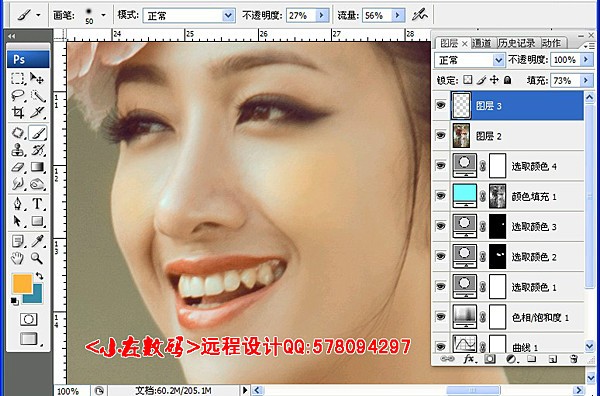This screenshot has width=600, height=396.
Task: Select the History Brush tool
Action: click(37, 150)
